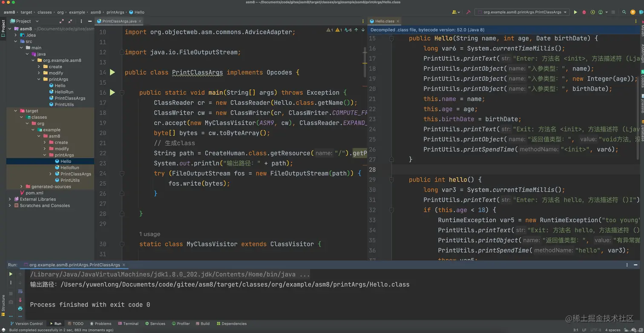The width and height of the screenshot is (644, 333).
Task: Open the Dependencies tool tab
Action: [231, 324]
